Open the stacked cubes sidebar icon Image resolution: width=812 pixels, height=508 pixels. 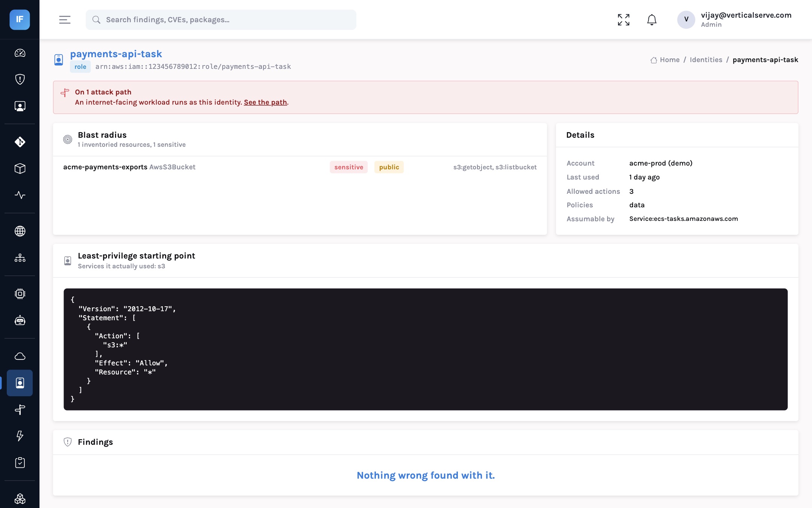[20, 499]
